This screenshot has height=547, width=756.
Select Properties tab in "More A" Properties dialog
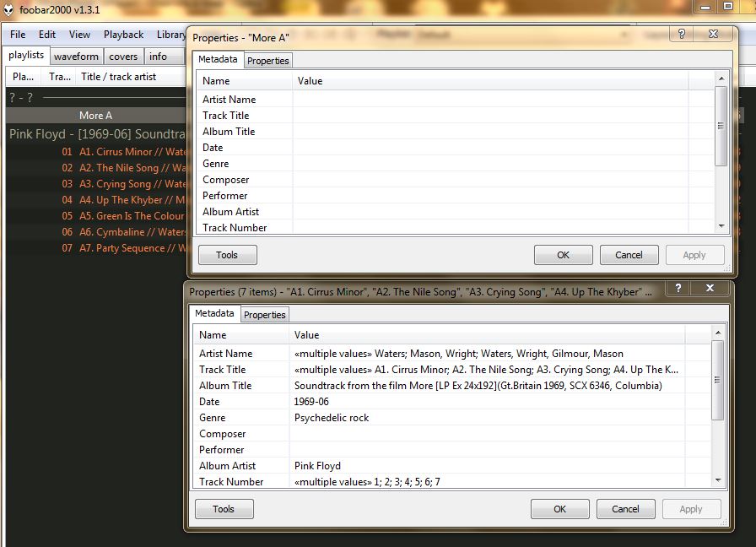267,61
